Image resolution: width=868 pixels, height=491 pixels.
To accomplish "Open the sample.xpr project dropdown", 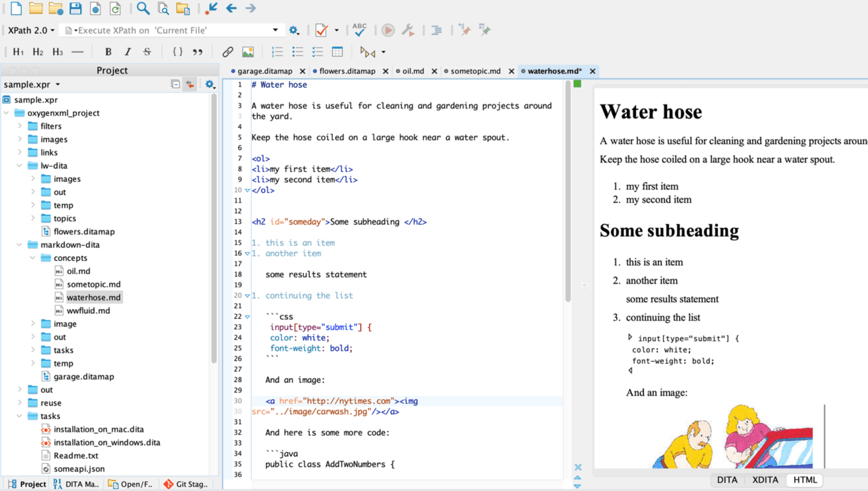I will tap(57, 84).
